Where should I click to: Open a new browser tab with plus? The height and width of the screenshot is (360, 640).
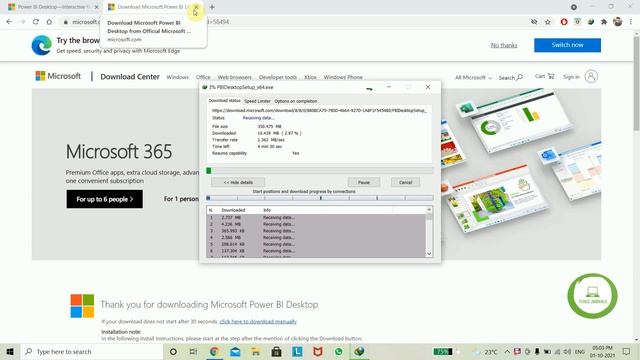[212, 7]
